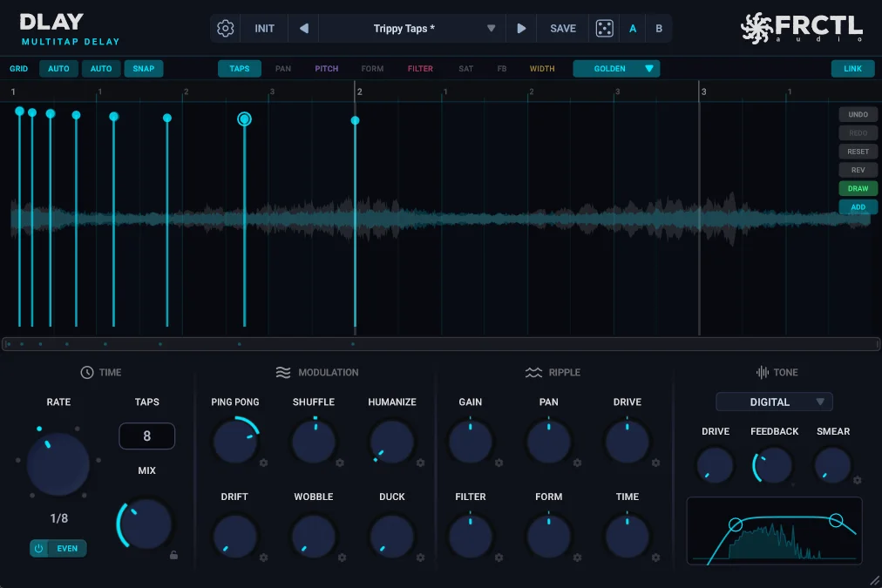Toggle the Even power button
882x588 pixels.
[39, 549]
